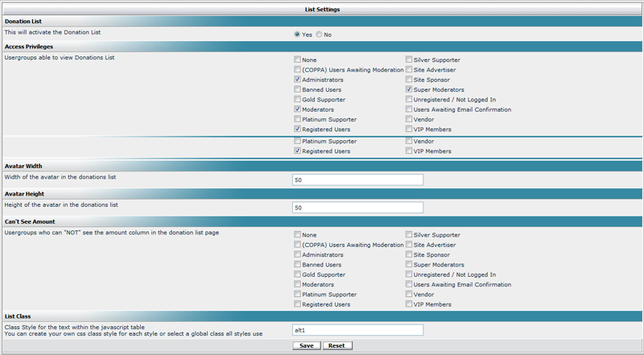
Task: Tick Users Awaiting Email Confirmation in Access Privileges
Action: [x=409, y=109]
